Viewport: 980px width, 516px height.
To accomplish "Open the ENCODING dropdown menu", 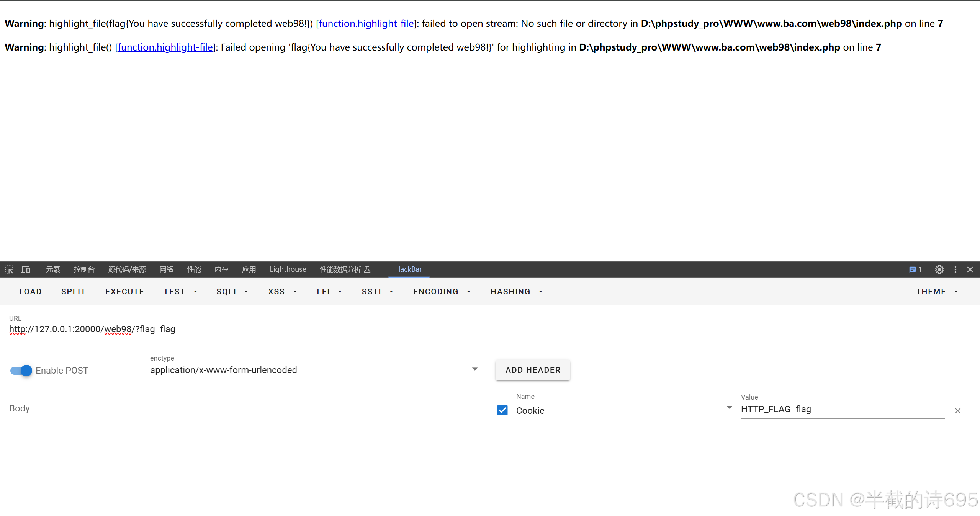I will tap(442, 292).
